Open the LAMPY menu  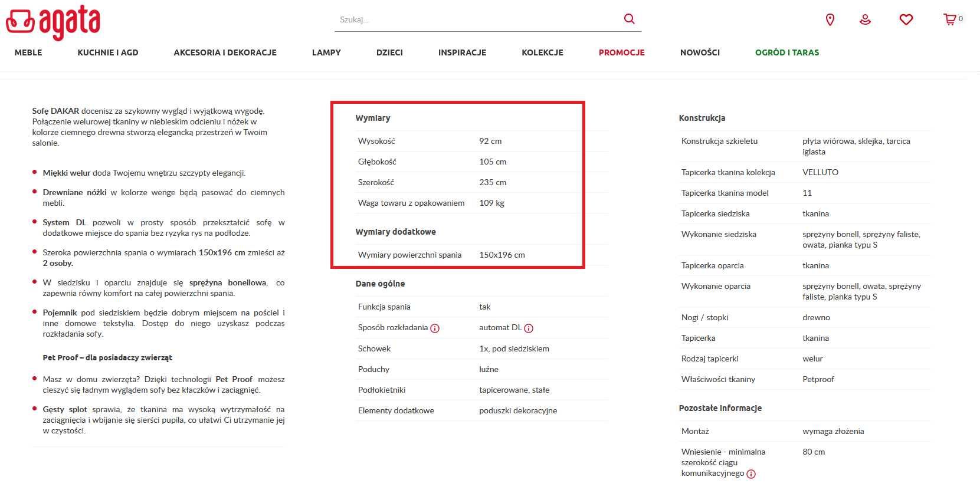326,52
